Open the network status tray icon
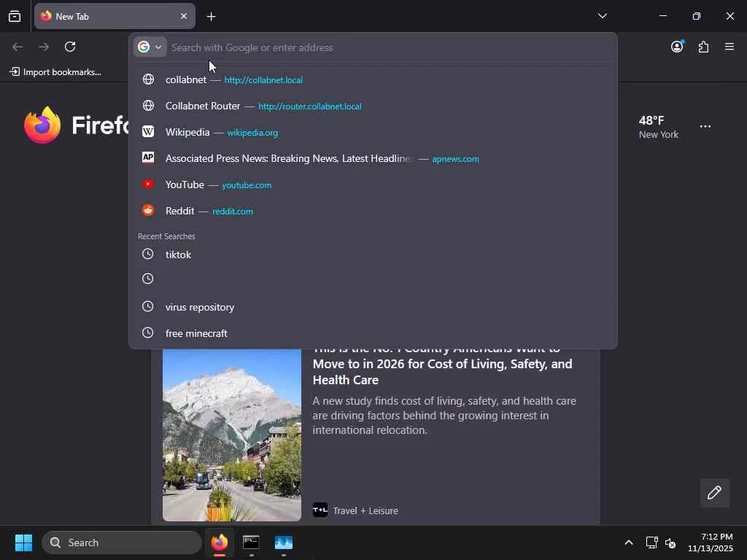Screen dimensions: 747x560 [651, 542]
